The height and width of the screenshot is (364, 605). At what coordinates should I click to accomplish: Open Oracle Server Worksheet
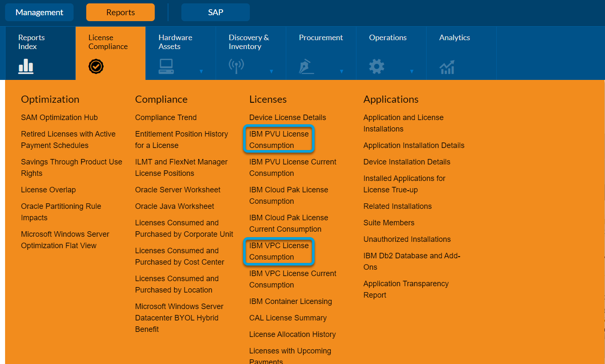click(x=178, y=190)
